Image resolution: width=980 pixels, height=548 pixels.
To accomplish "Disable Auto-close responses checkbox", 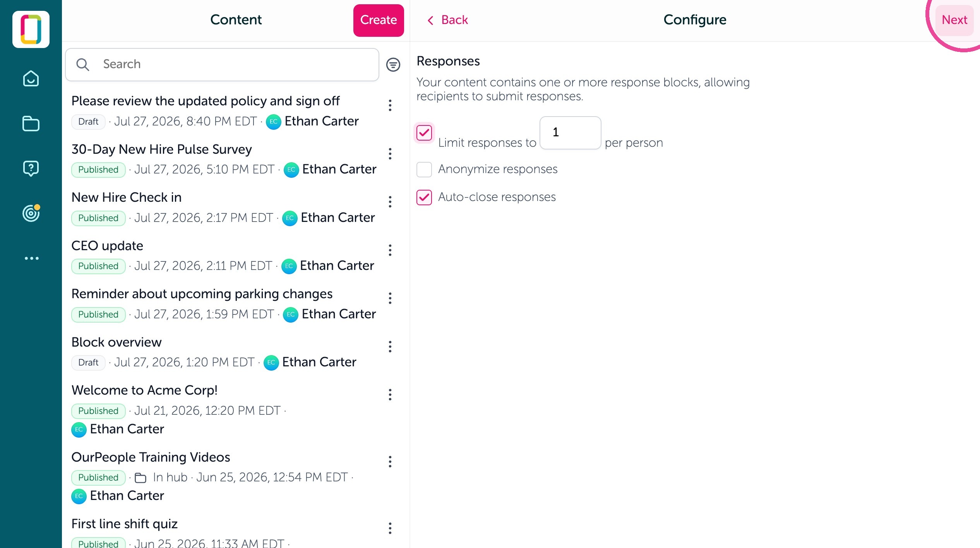I will click(x=424, y=197).
